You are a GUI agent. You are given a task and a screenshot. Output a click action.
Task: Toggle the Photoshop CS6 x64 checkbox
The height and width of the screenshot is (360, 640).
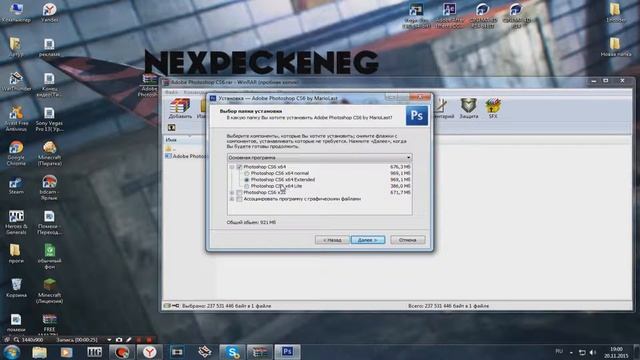[239, 167]
